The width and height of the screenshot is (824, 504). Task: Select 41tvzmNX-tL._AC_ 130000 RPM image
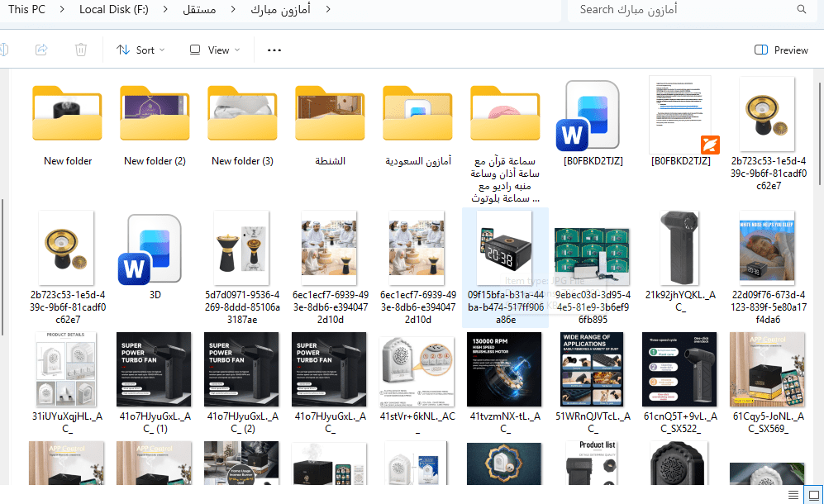pos(504,369)
